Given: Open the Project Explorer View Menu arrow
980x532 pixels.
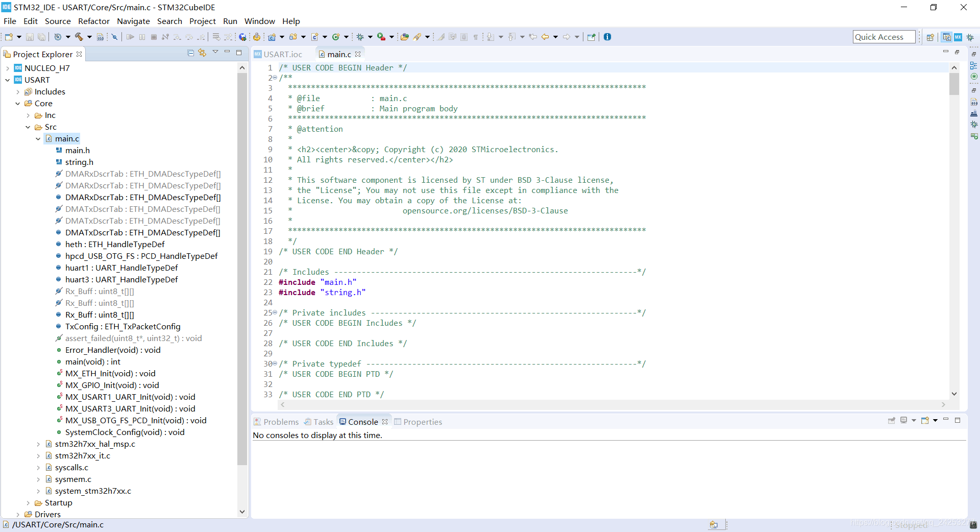Looking at the screenshot, I should coord(215,52).
